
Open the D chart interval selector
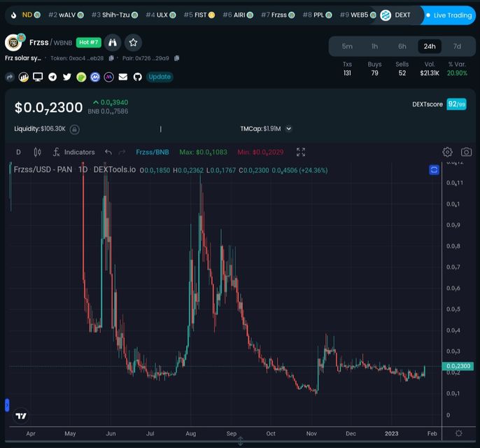point(18,152)
